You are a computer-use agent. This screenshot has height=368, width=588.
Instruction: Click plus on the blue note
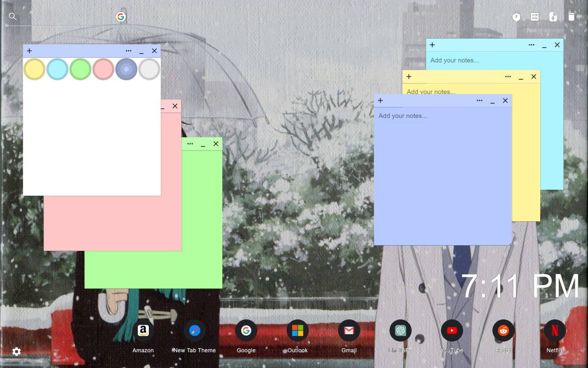[x=380, y=101]
